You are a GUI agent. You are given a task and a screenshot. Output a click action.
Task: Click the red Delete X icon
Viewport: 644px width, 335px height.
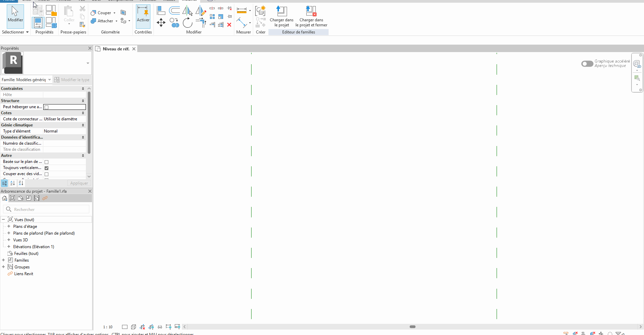(229, 25)
